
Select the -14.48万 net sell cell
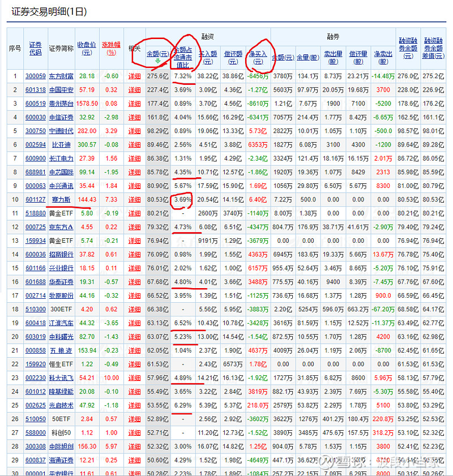[383, 76]
